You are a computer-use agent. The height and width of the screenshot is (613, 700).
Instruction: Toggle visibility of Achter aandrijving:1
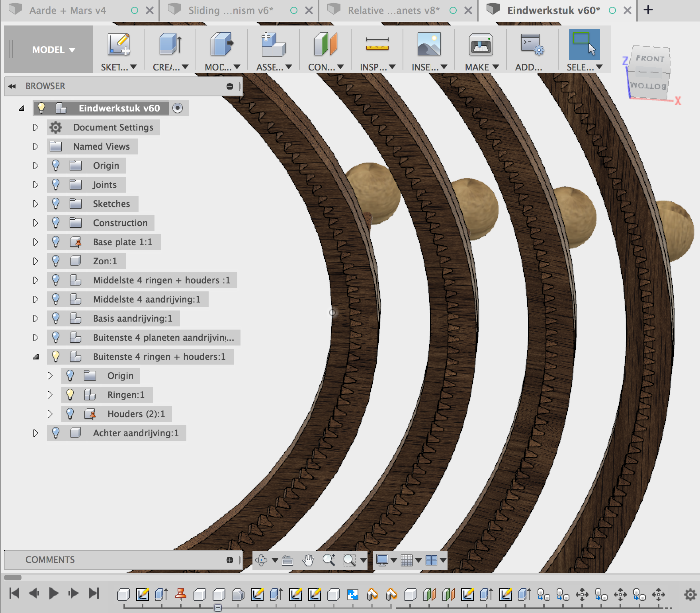(55, 433)
